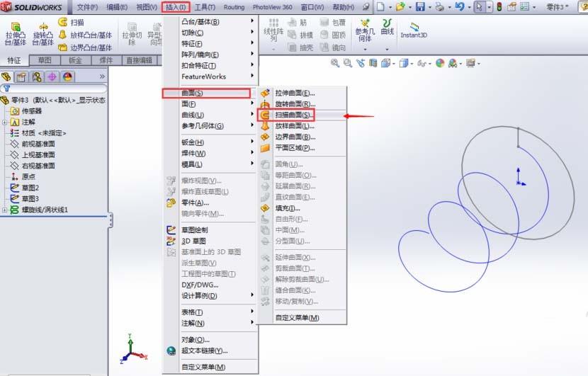Click the Save disk icon
The height and width of the screenshot is (376, 588).
(x=420, y=7)
